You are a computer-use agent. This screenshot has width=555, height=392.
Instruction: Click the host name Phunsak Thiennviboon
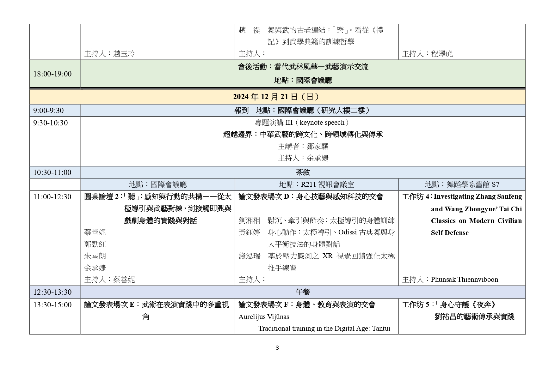(x=464, y=280)
